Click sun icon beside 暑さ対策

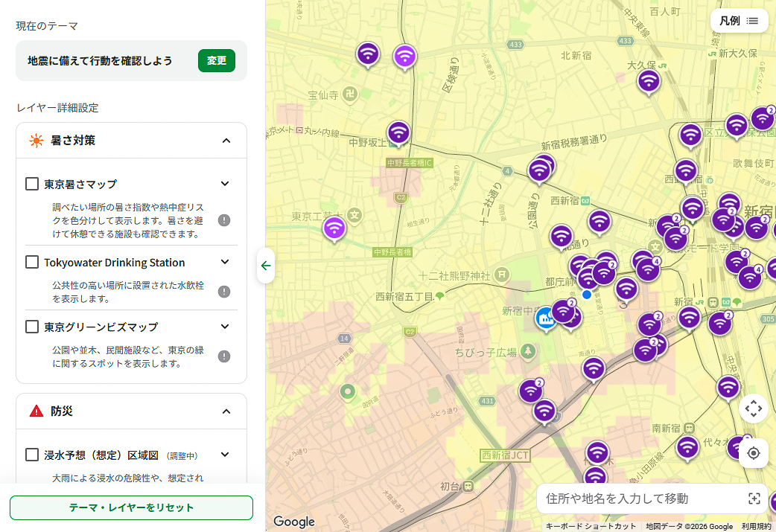tap(36, 141)
